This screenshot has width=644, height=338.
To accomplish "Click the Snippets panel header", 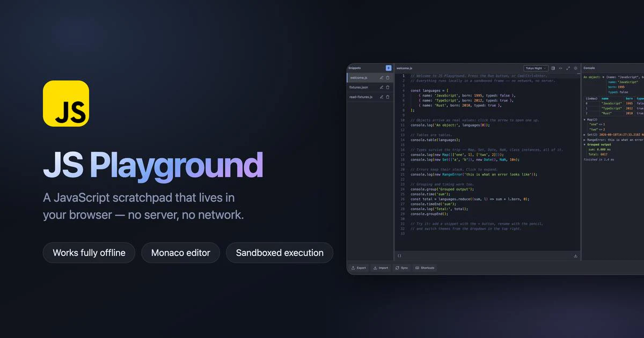I will click(355, 68).
